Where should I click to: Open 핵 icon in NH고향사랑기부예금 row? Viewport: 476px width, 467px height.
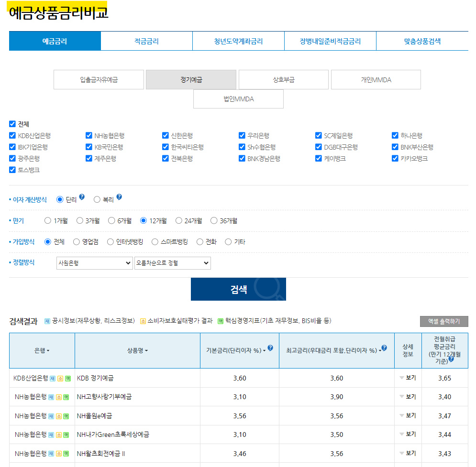click(66, 397)
